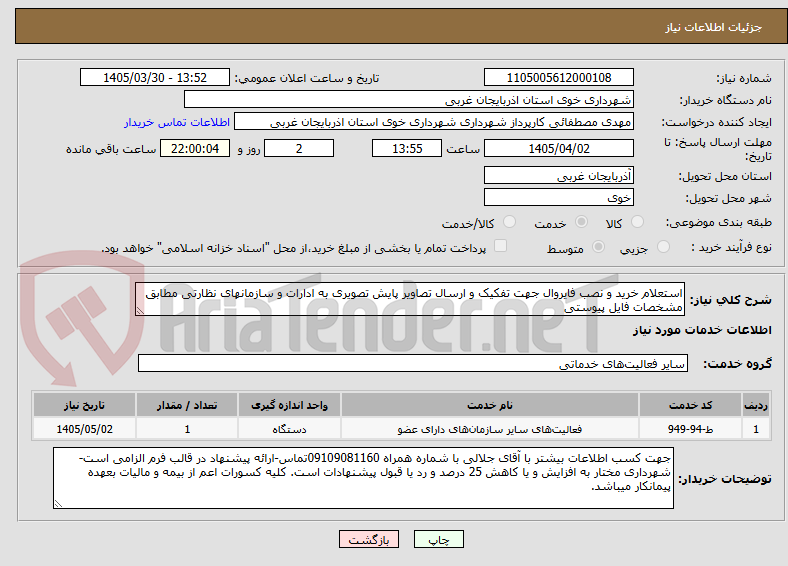The image size is (788, 566).
Task: Click the تاریخ نیاز column header
Action: pyautogui.click(x=84, y=405)
